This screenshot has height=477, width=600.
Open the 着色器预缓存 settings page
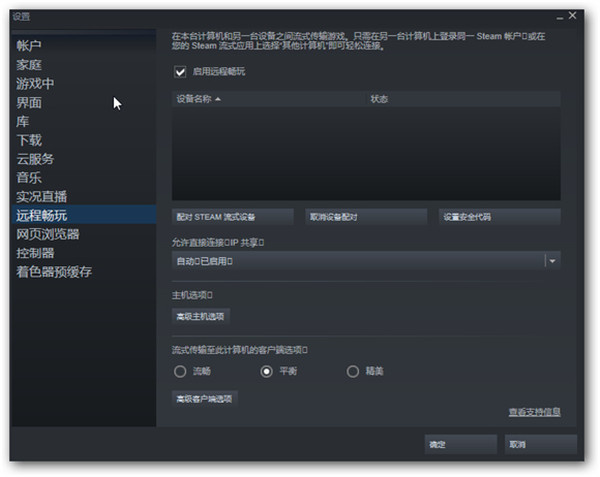[54, 272]
